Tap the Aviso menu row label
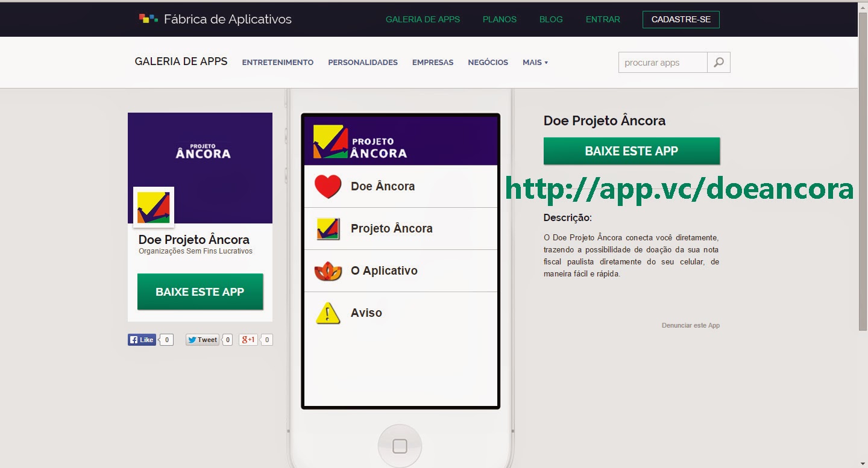The width and height of the screenshot is (868, 468). 366,313
